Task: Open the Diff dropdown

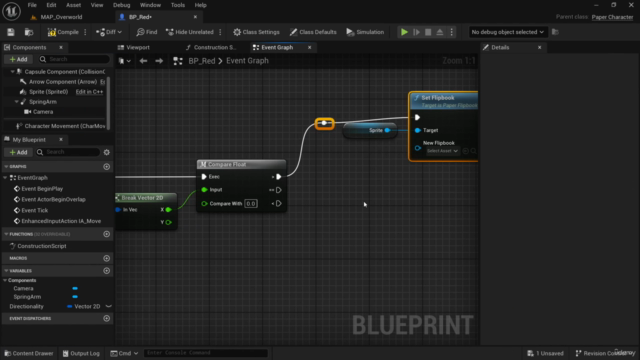Action: click(109, 32)
